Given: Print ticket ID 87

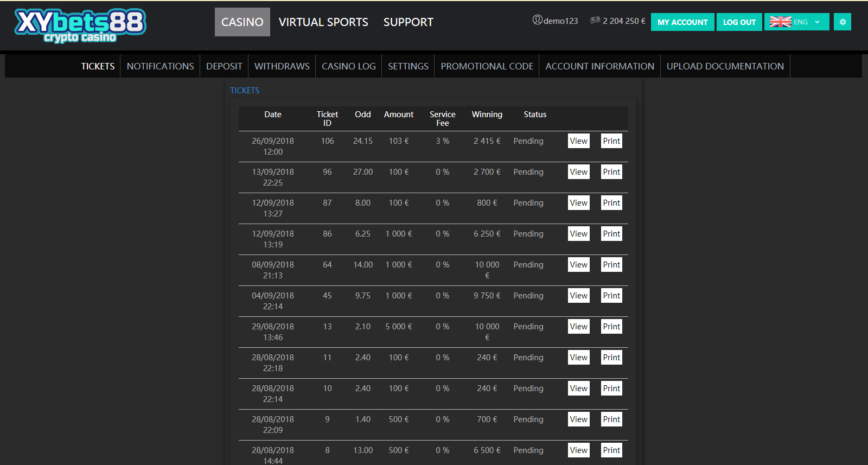Looking at the screenshot, I should pos(611,203).
